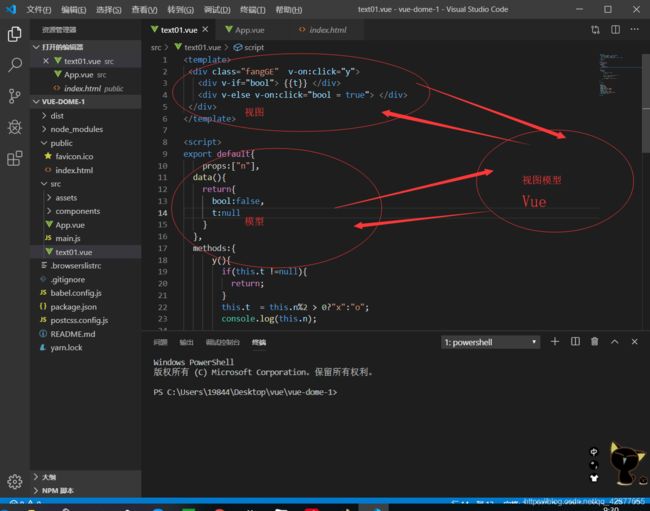Collapse the src folder
Viewport: 650px width, 511px height.
(86, 184)
